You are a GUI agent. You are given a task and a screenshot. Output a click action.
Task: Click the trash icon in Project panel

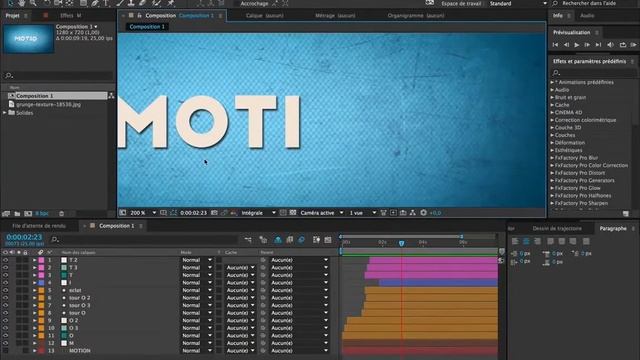[61, 213]
